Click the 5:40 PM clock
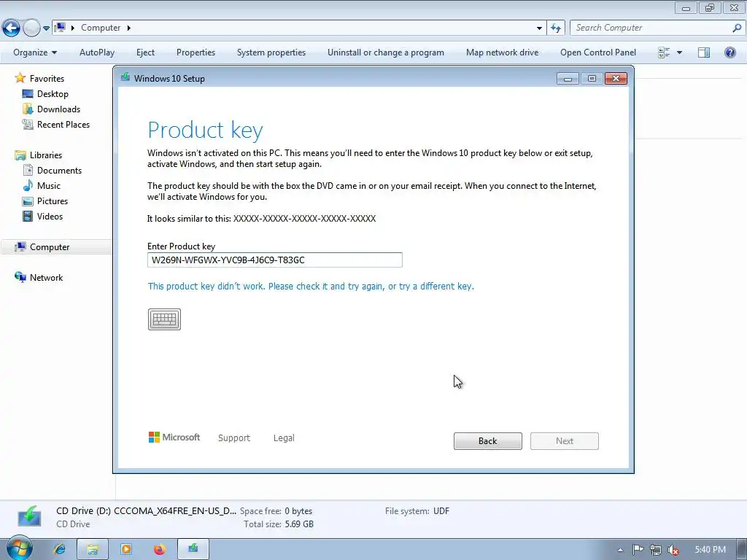The image size is (747, 560). pos(710,550)
